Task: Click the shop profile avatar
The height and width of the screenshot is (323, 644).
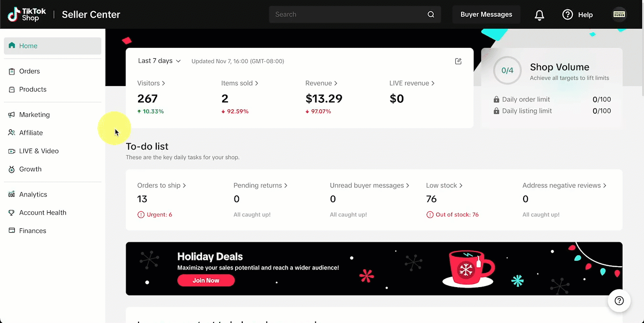Action: (619, 15)
